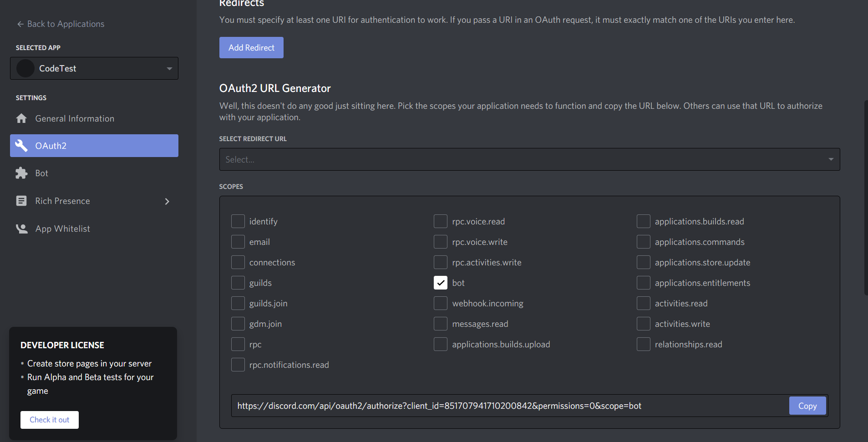The height and width of the screenshot is (442, 868).
Task: Enable the identify scope checkbox
Action: click(238, 221)
